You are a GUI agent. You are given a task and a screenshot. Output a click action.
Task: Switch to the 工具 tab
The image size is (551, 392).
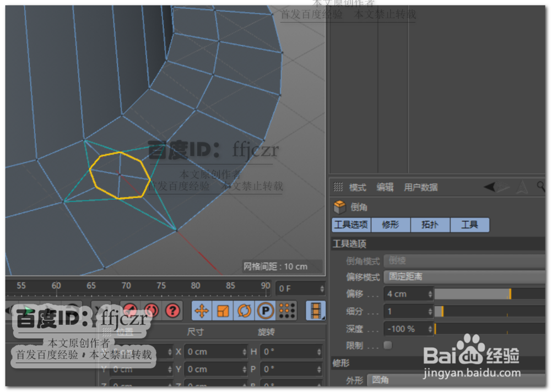tap(469, 225)
